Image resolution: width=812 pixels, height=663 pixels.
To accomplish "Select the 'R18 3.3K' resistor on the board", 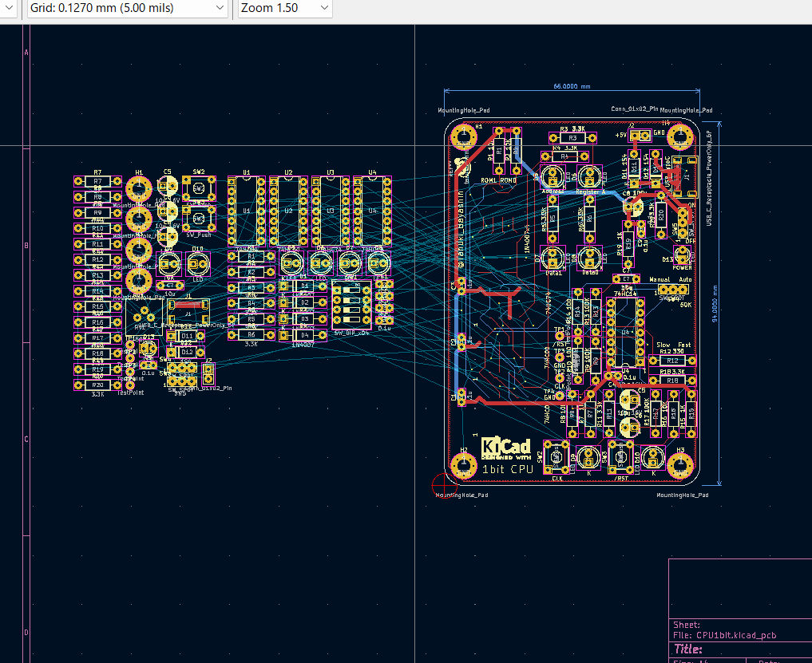I will pos(672,381).
